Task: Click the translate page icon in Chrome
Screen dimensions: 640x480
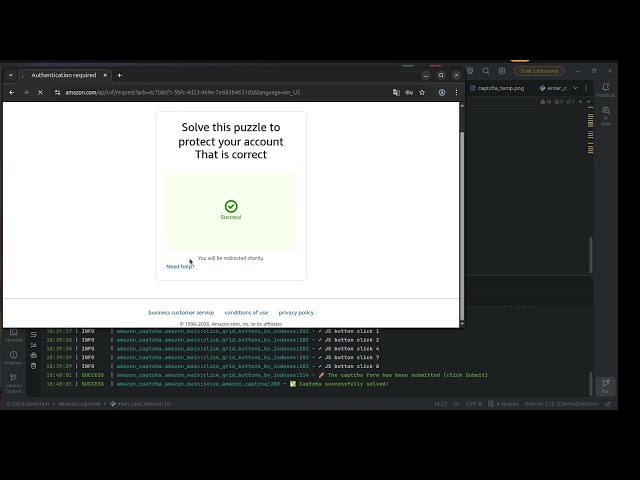Action: click(x=396, y=93)
